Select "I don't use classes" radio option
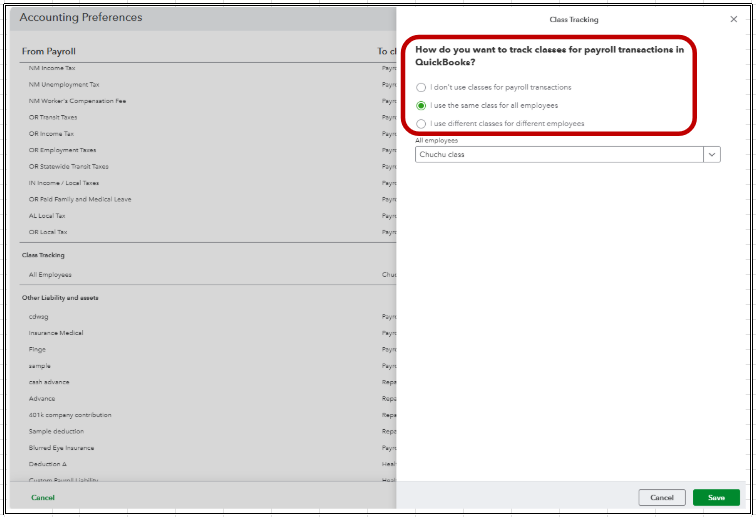Screen dimensions: 756x517 [422, 88]
